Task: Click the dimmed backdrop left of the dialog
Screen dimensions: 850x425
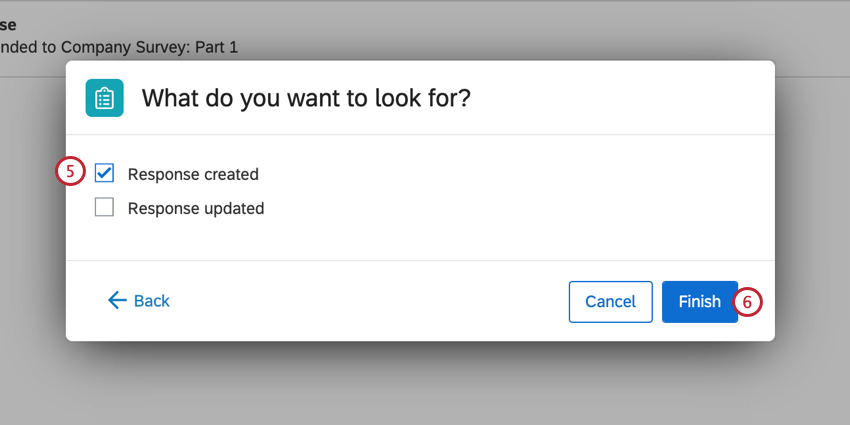Action: click(x=30, y=250)
